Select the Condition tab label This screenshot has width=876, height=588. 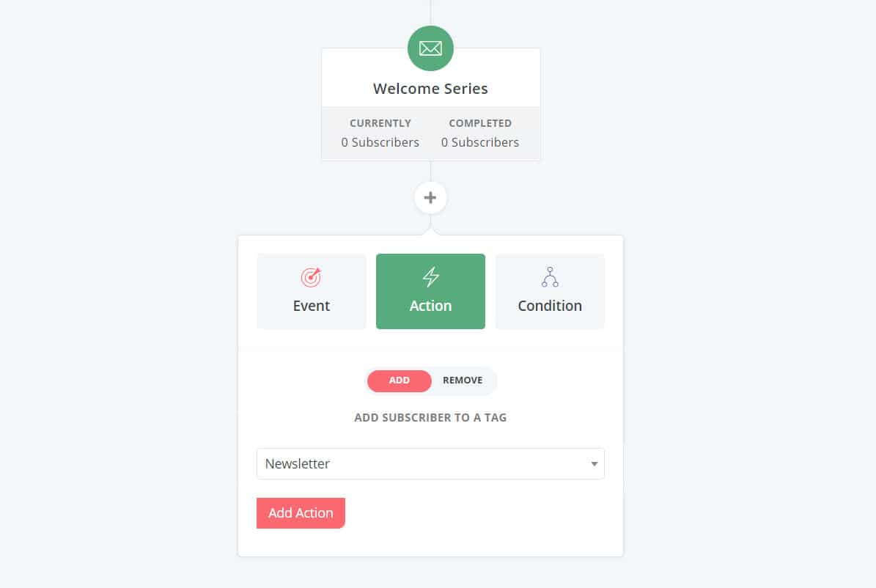click(x=550, y=306)
